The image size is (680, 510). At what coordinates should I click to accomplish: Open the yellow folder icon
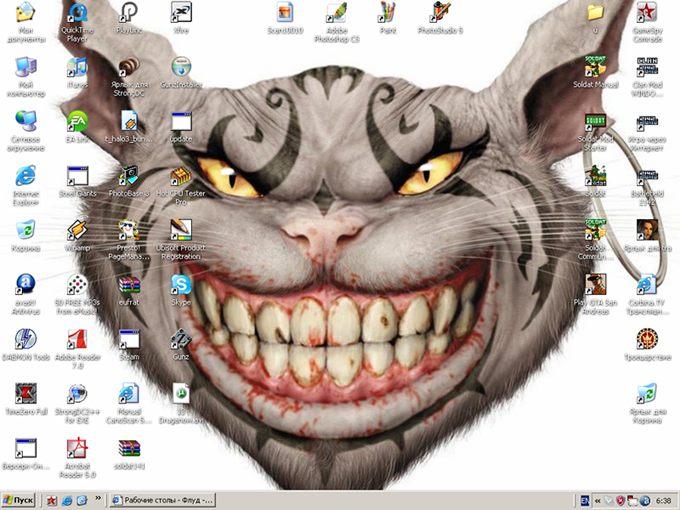595,13
